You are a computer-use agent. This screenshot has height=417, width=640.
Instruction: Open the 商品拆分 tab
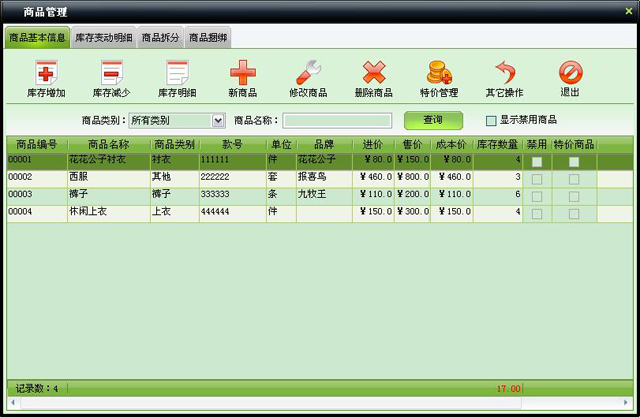161,38
